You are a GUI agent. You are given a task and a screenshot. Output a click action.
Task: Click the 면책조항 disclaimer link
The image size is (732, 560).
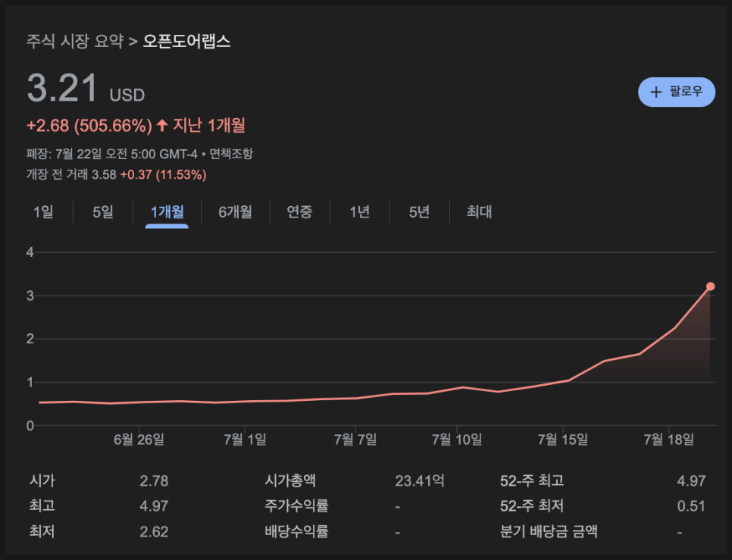[231, 154]
